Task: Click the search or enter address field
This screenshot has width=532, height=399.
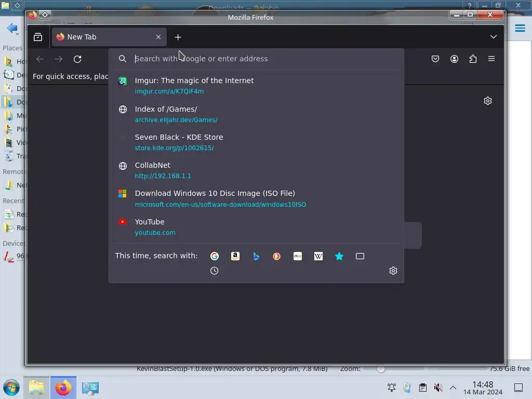Action: (x=256, y=59)
